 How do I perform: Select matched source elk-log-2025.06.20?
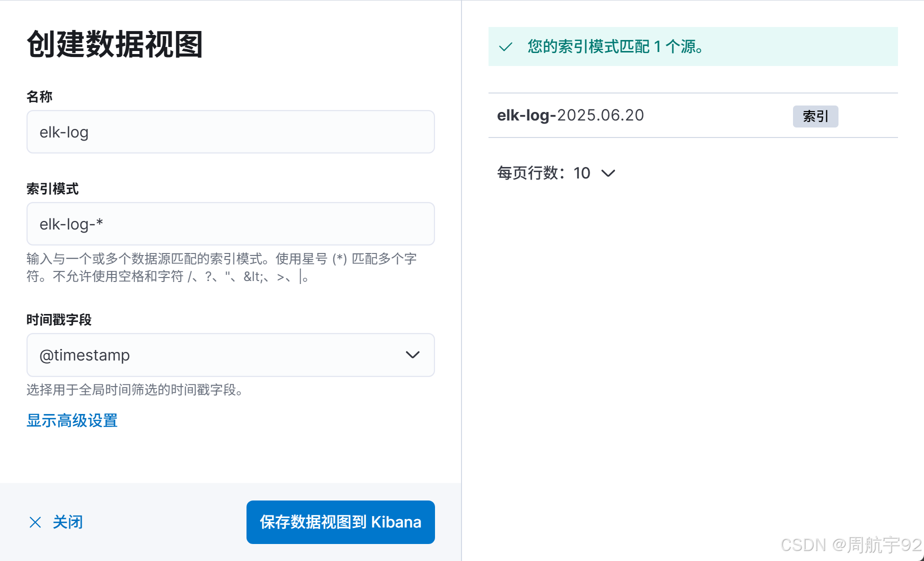[570, 115]
